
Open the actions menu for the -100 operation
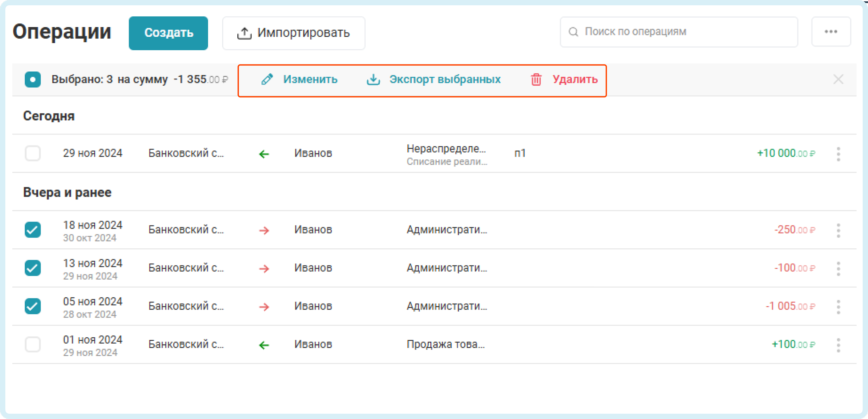point(838,268)
